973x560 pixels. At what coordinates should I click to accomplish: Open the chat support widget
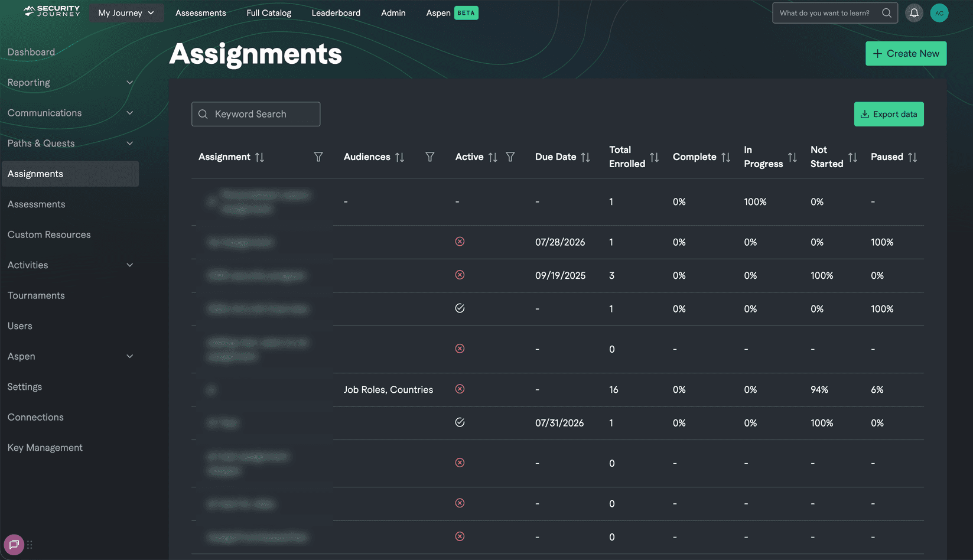[14, 545]
